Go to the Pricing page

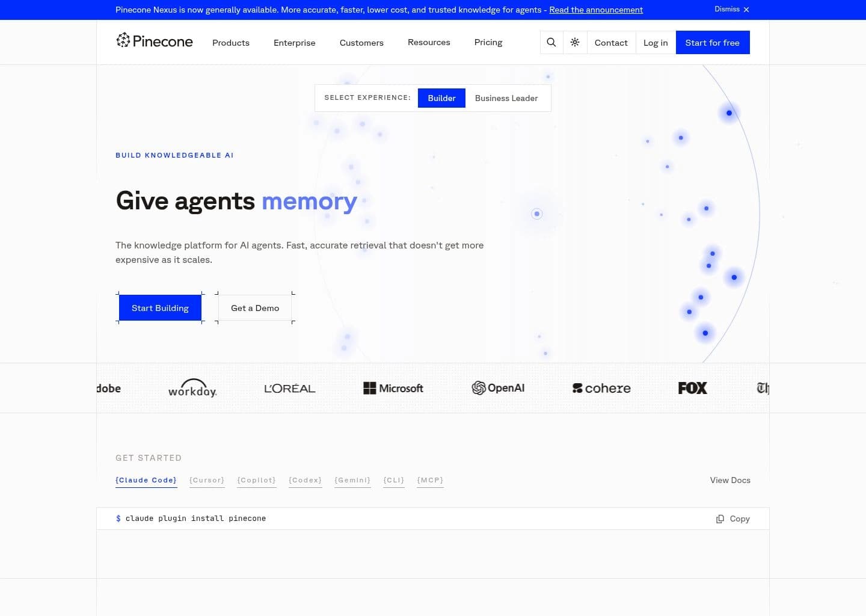[488, 42]
